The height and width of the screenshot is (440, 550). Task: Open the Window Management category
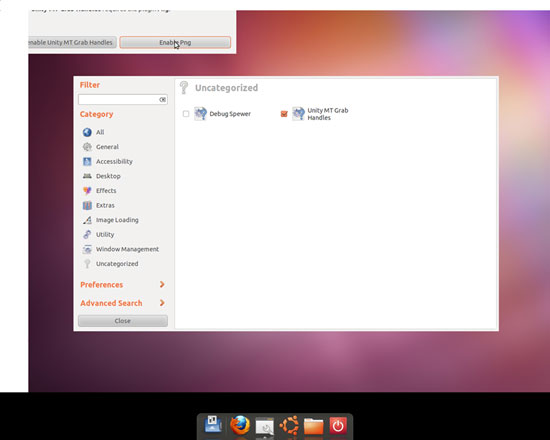(x=121, y=249)
